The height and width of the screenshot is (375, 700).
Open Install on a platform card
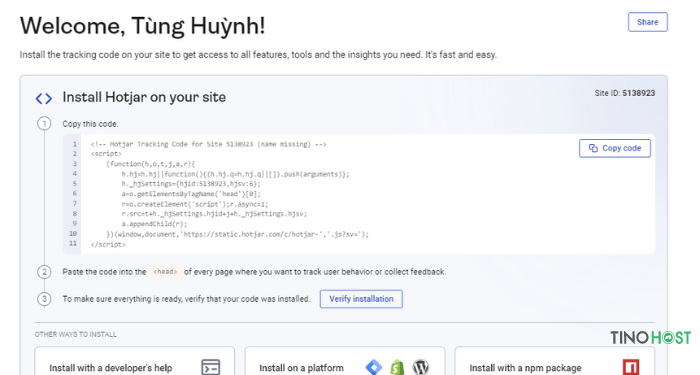[345, 361]
